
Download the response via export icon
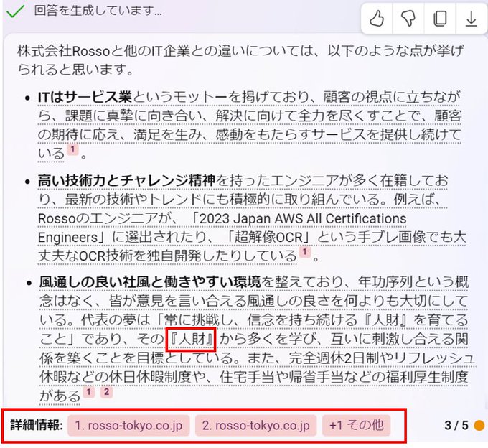(471, 19)
